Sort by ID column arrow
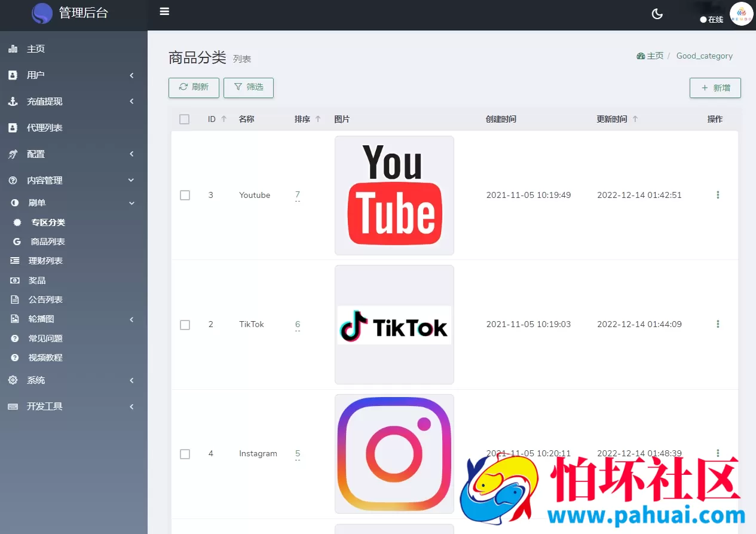This screenshot has width=756, height=534. 224,119
